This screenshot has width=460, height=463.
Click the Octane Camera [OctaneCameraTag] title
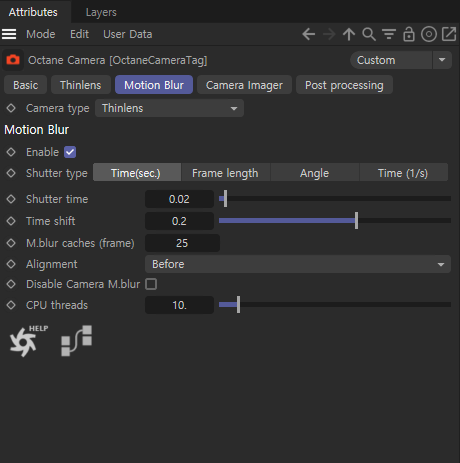point(118,60)
